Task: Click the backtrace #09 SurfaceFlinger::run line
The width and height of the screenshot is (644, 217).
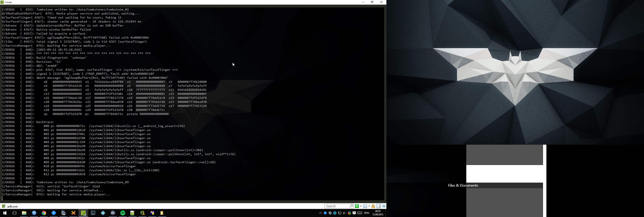Action: (x=109, y=162)
